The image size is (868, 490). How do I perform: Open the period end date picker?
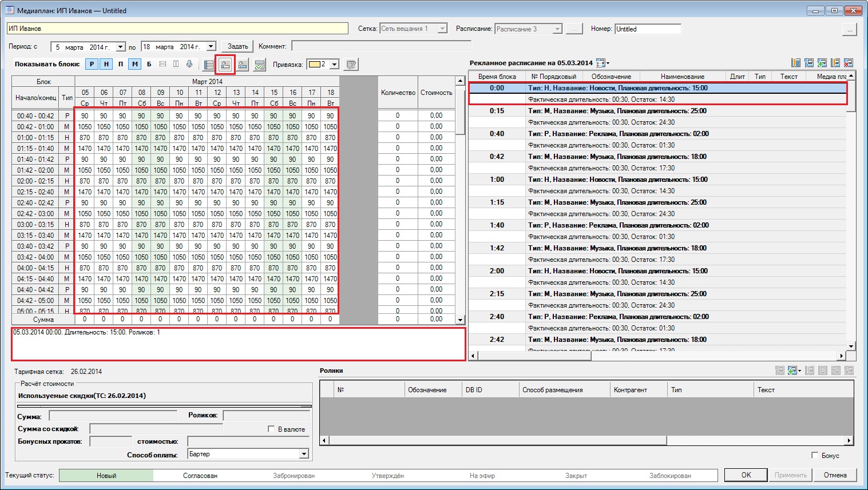pos(211,47)
